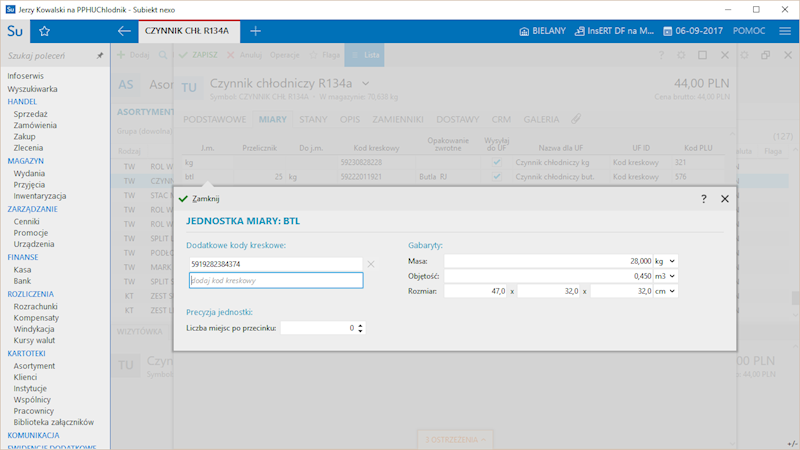Open Asortyment in sidebar
The image size is (800, 450).
click(x=34, y=366)
